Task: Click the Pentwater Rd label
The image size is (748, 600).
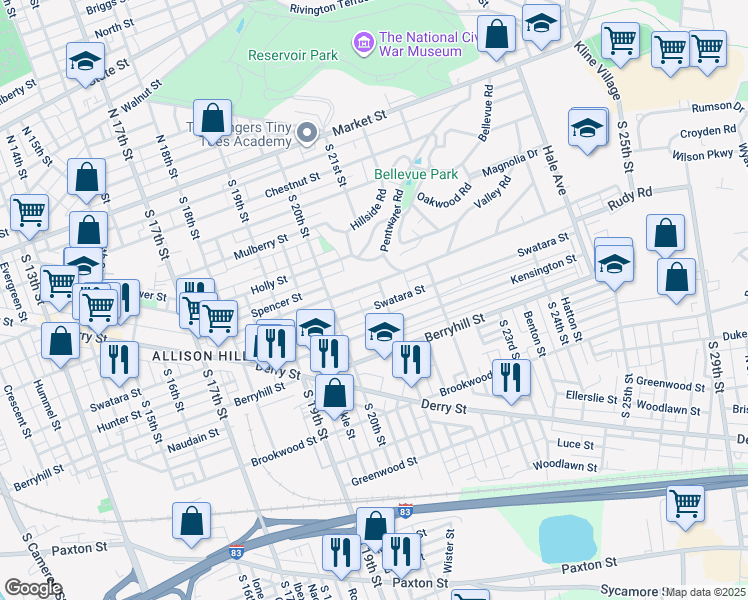Action: click(392, 220)
